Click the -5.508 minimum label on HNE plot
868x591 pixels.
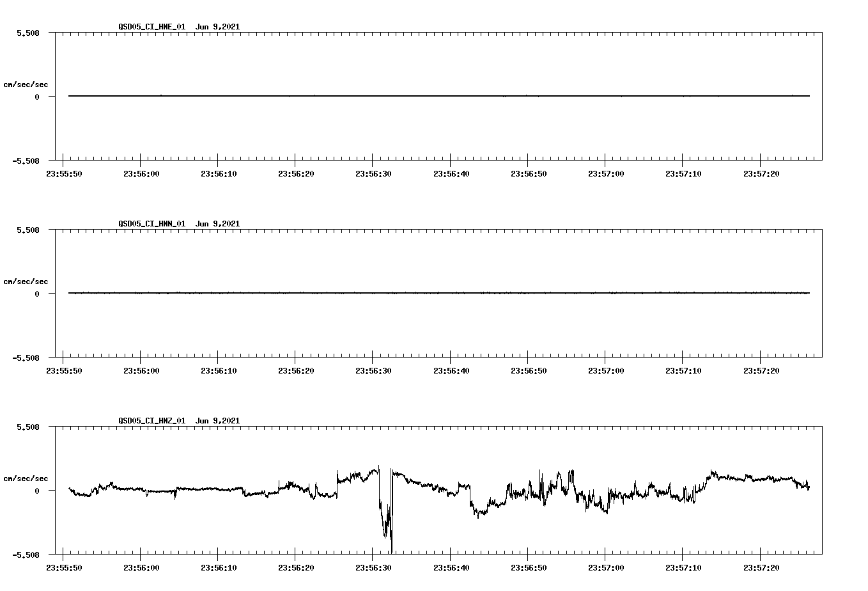pos(26,161)
